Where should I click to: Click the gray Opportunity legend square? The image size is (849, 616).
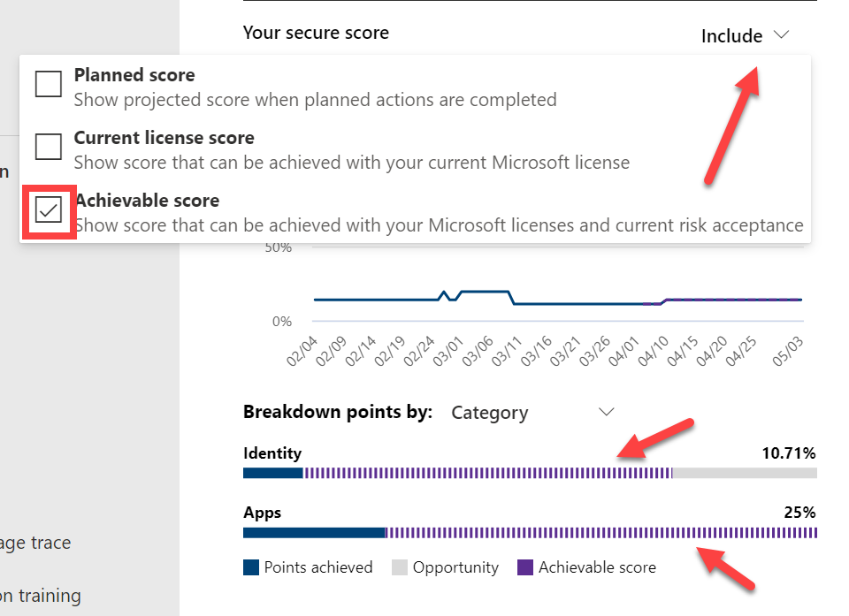click(x=399, y=567)
